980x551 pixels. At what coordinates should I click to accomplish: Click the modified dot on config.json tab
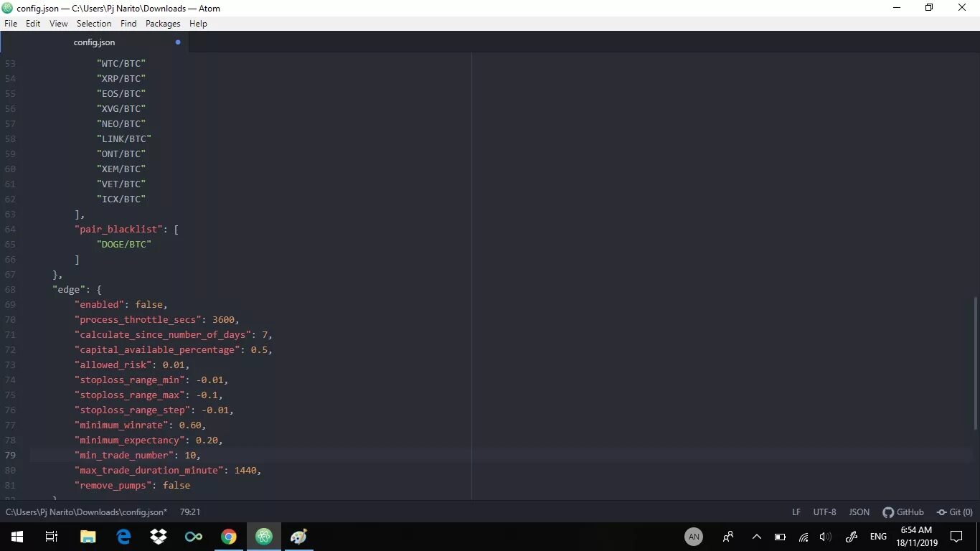coord(178,42)
